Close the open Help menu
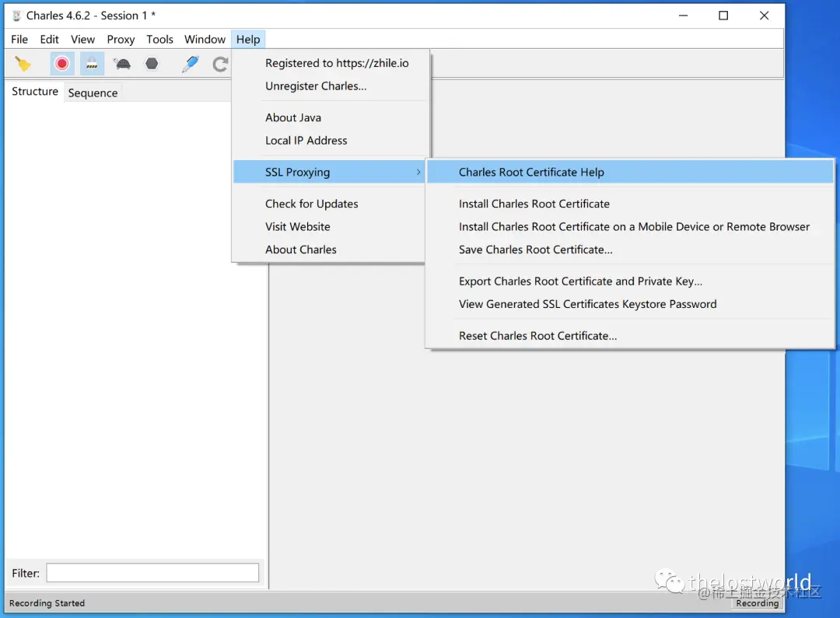 [248, 39]
